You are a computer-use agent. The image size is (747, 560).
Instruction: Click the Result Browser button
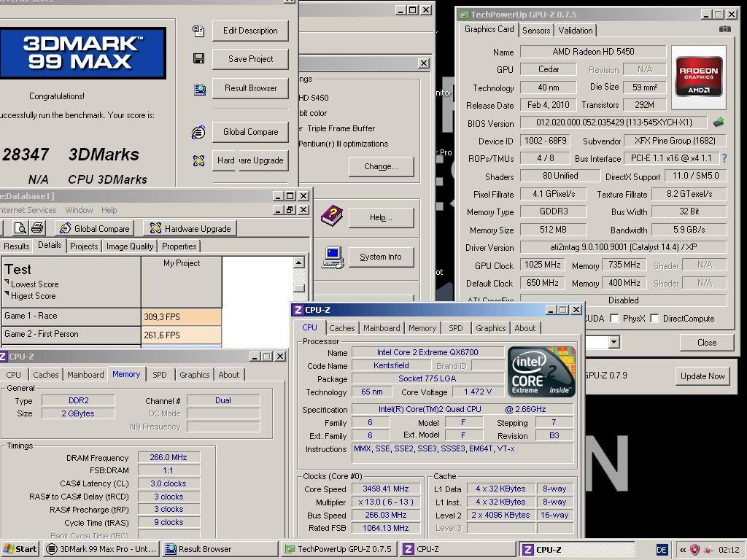tap(250, 88)
